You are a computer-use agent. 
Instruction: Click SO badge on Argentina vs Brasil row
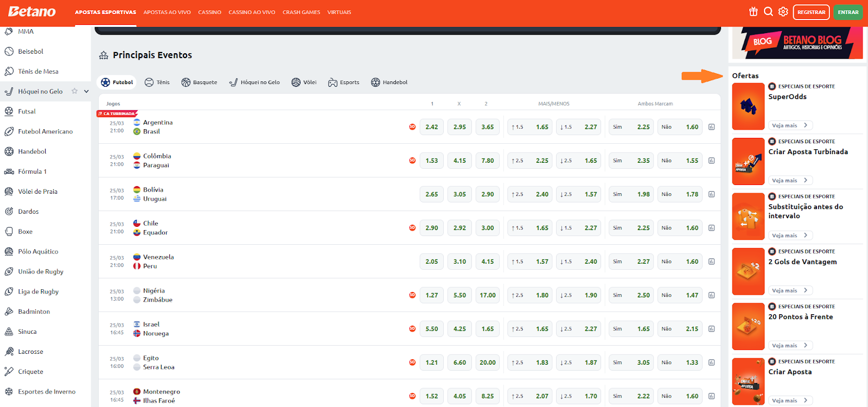pyautogui.click(x=412, y=127)
